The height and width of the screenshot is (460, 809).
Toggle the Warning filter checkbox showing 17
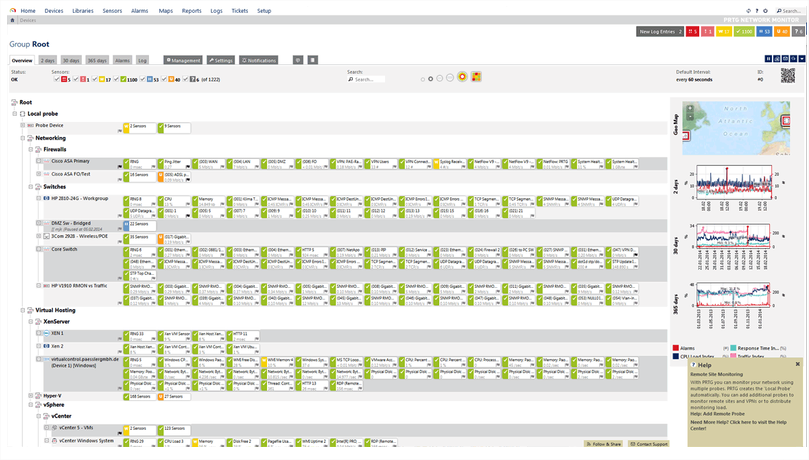[x=95, y=79]
